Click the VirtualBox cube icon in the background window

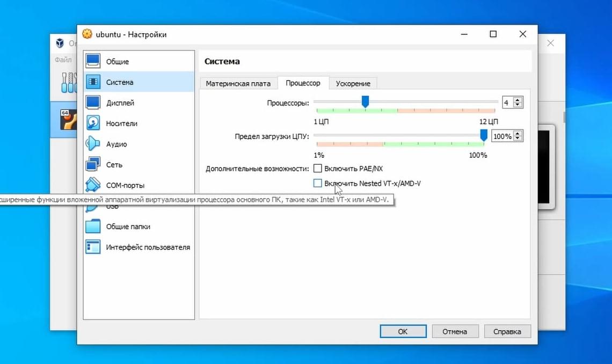(60, 43)
